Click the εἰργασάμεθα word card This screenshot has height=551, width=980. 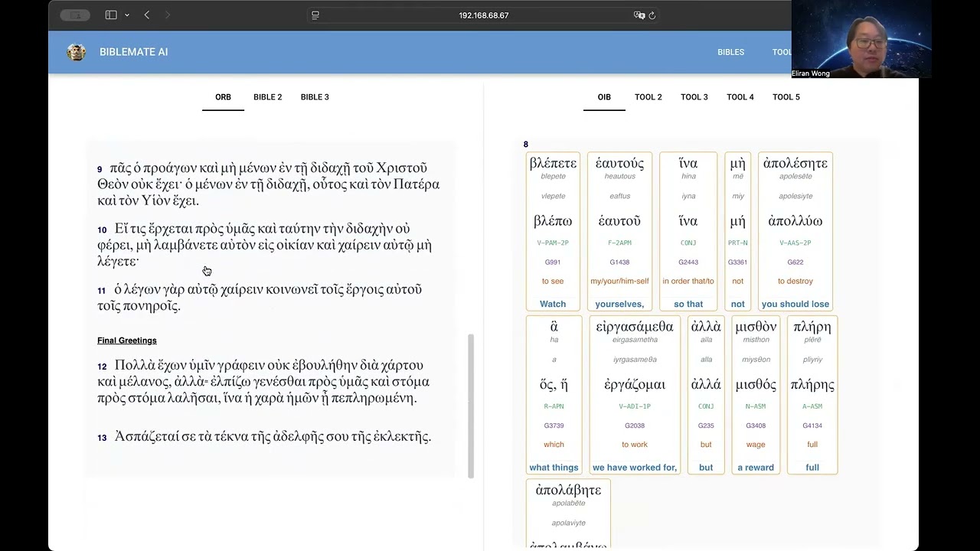(635, 395)
